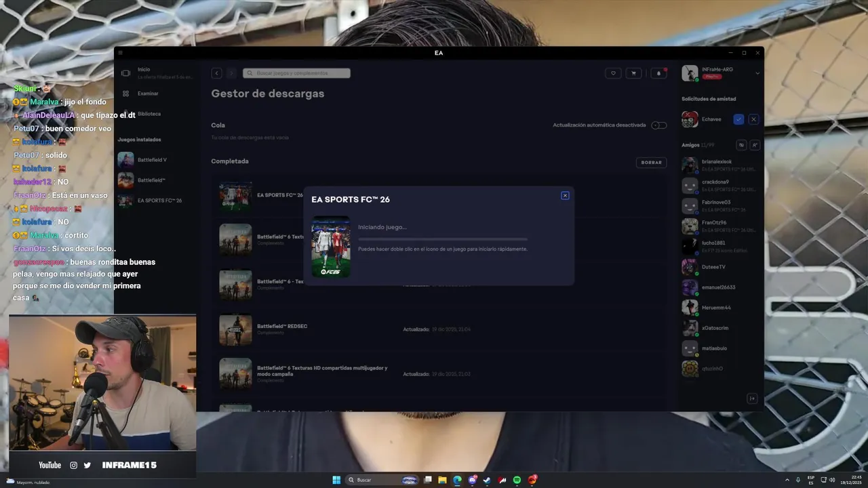Open Task View on the taskbar
The width and height of the screenshot is (868, 488).
[428, 480]
